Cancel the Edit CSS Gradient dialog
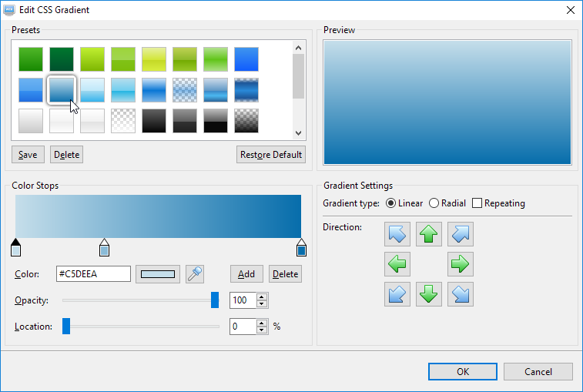 pyautogui.click(x=538, y=371)
